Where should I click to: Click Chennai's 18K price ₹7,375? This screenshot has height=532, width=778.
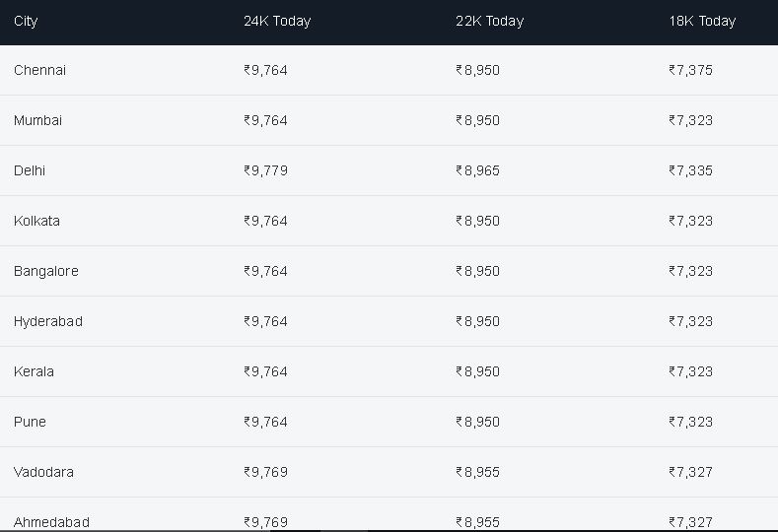click(x=690, y=70)
